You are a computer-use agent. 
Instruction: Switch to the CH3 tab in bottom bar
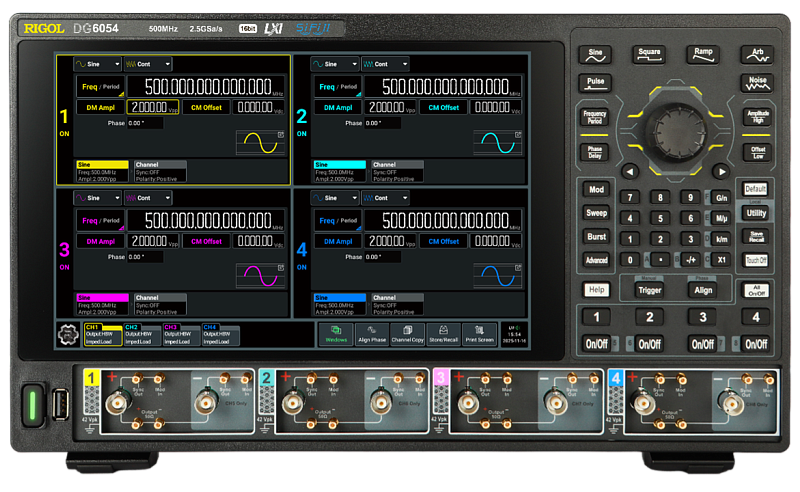181,335
